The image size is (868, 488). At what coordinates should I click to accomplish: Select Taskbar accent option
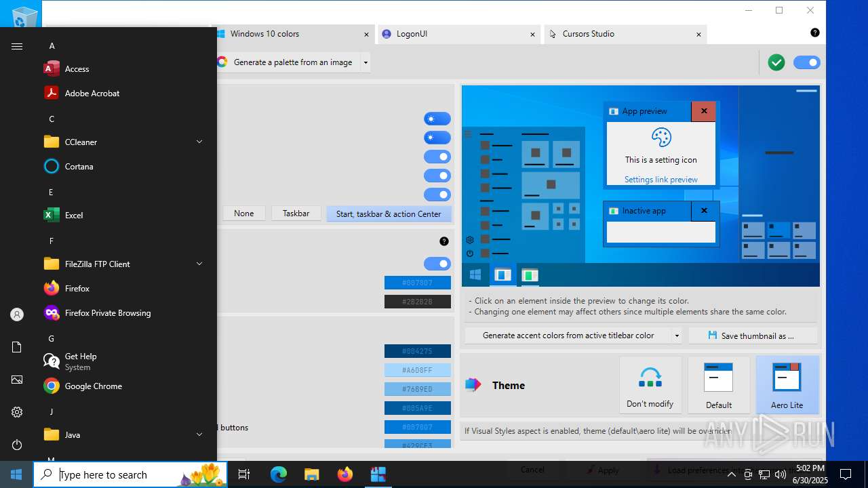[x=296, y=213]
